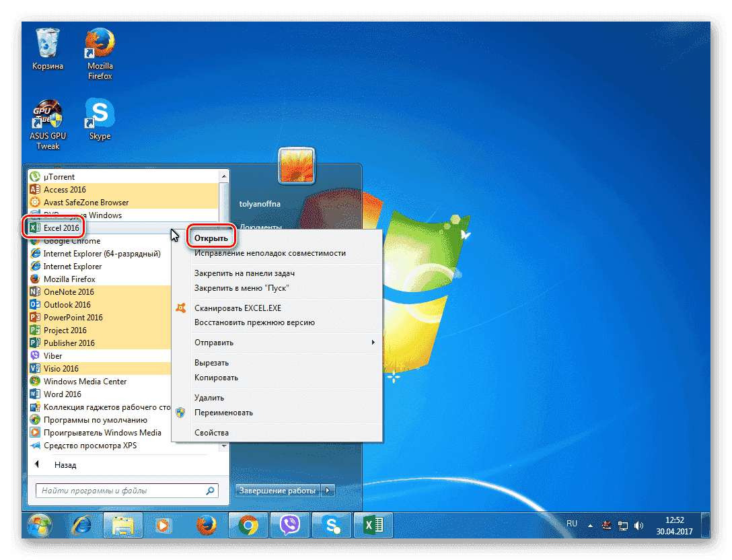This screenshot has height=560, width=732.
Task: Open Word 2016 from the programs list
Action: (x=62, y=394)
